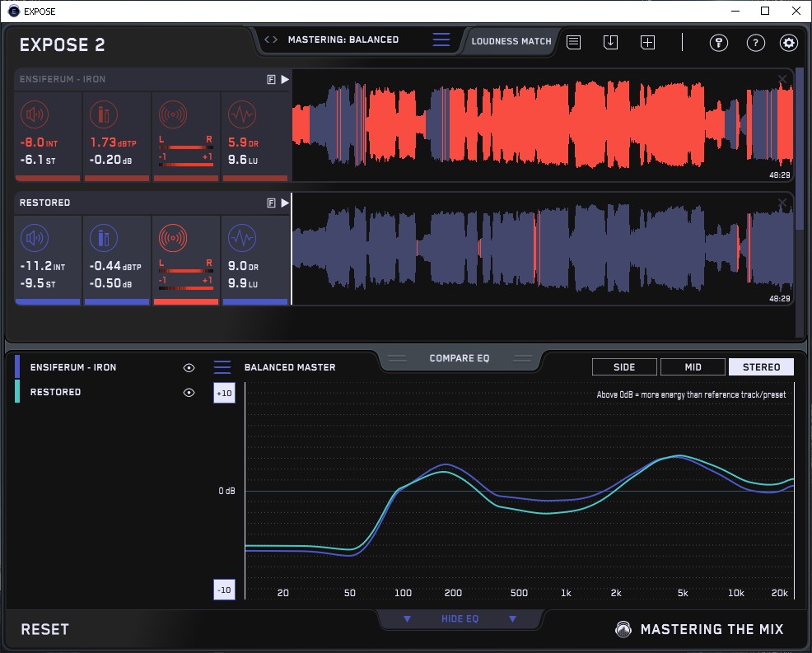Switch EQ view to Side
The height and width of the screenshot is (653, 812).
coord(624,367)
